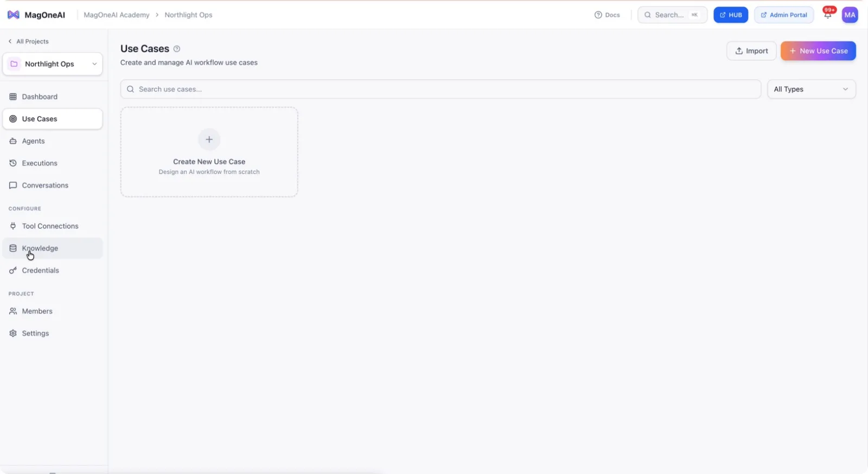
Task: Click the Create New Use Case card
Action: click(x=209, y=152)
